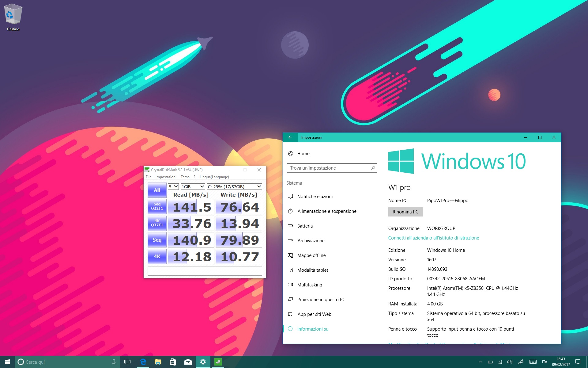Open the touch keyboard tray icon
The image size is (588, 368).
click(x=533, y=362)
